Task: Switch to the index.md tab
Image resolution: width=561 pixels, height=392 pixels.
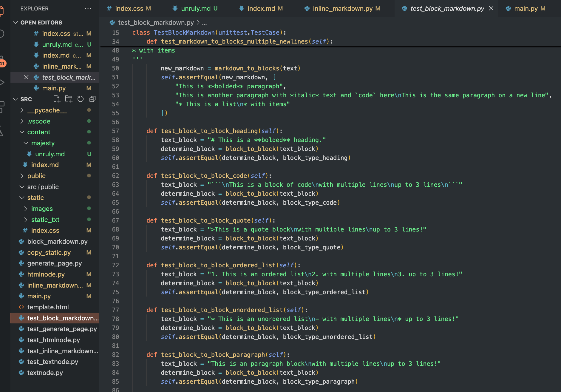Action: pos(261,8)
